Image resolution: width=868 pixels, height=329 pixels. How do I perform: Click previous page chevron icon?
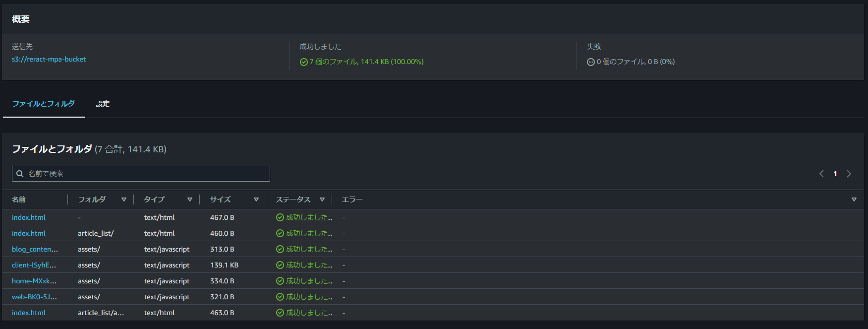(821, 173)
